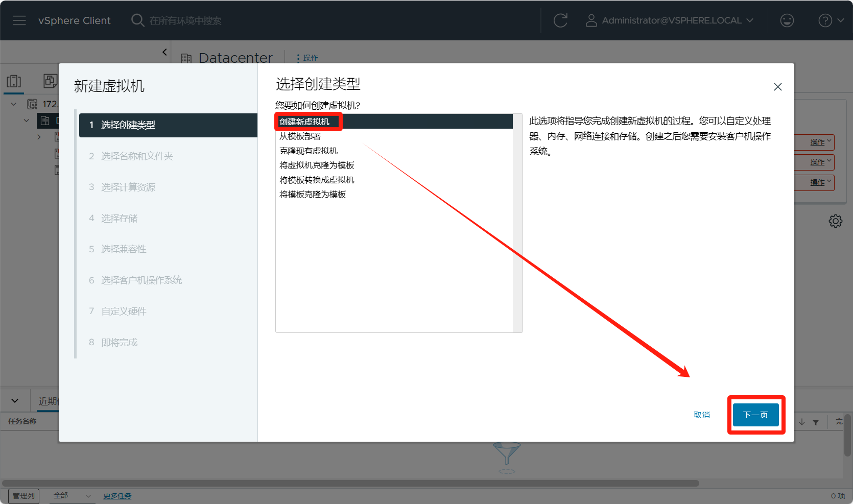Screen dimensions: 853x504
Task: Select the Hosts and Clusters inventory icon
Action: [x=14, y=81]
